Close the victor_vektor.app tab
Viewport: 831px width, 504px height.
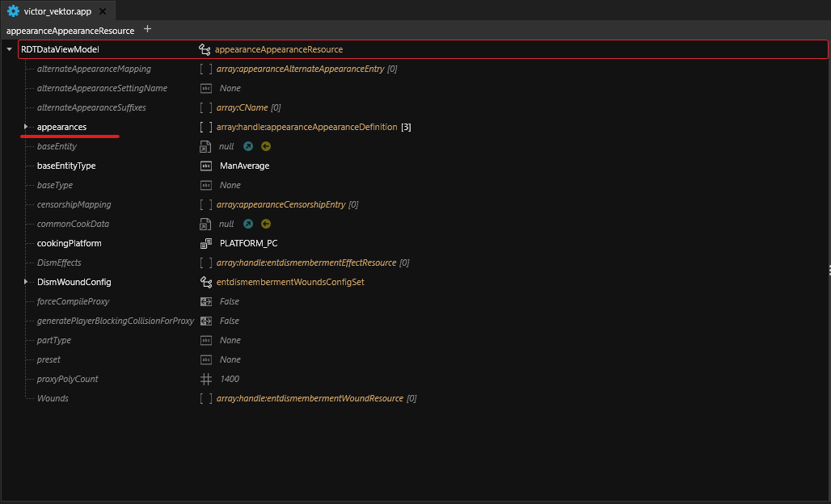pyautogui.click(x=103, y=11)
